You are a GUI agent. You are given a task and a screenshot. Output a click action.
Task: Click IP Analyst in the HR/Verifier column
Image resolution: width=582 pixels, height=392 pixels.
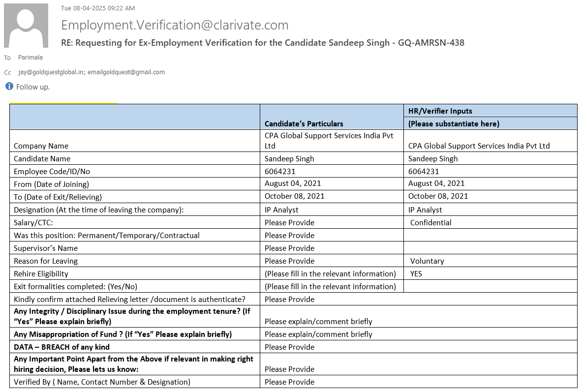425,210
